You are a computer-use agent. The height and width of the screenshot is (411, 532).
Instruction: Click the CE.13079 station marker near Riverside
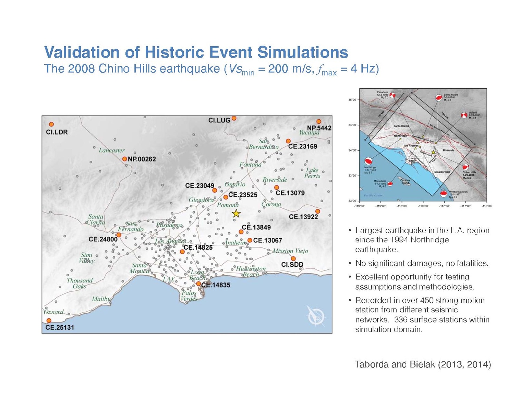click(277, 188)
